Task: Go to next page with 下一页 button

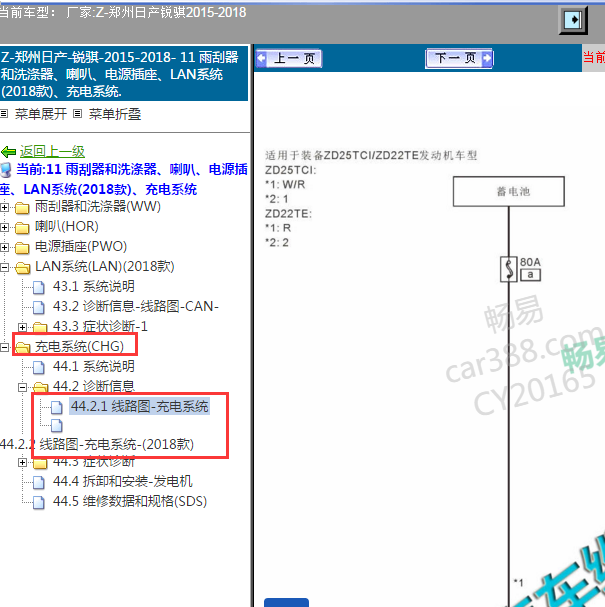Action: (x=459, y=58)
